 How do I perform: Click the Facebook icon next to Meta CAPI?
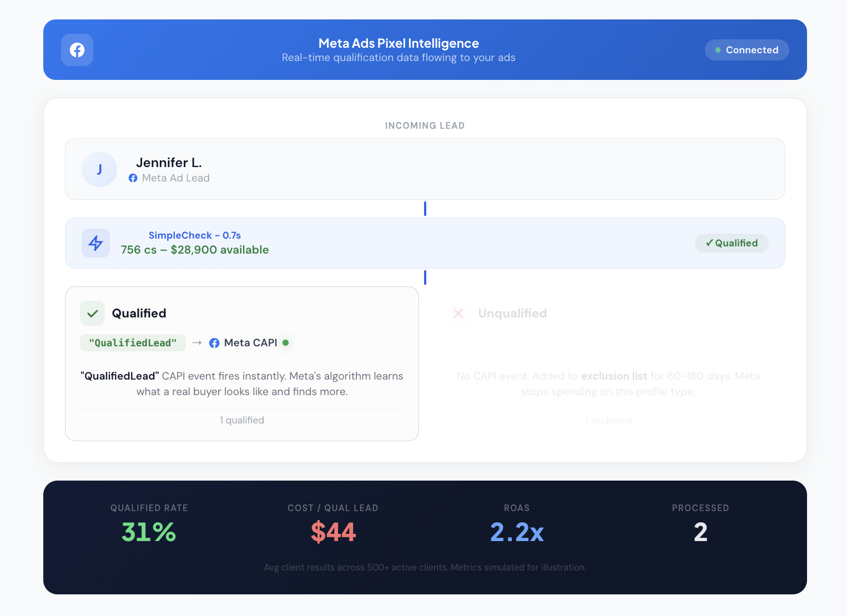[214, 343]
